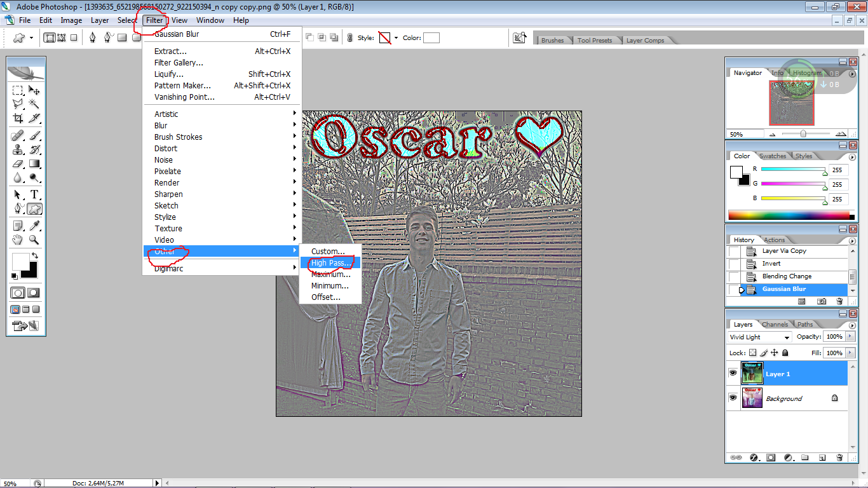Select the Slice tool

34,118
